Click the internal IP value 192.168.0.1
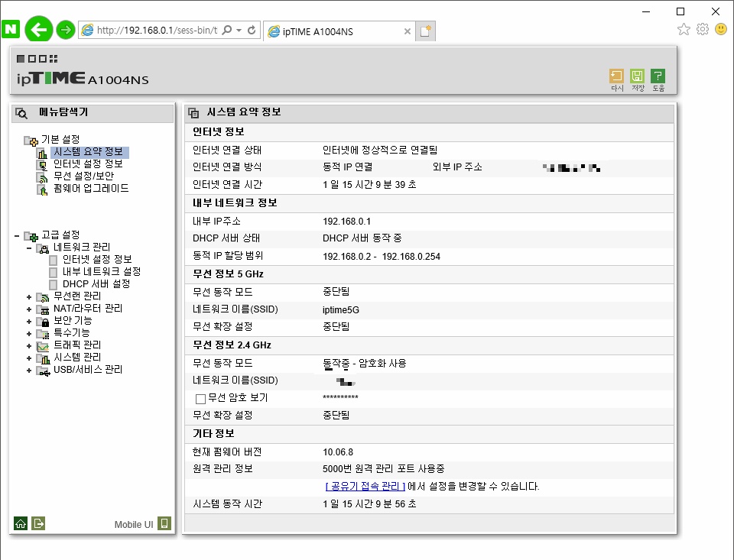Viewport: 734px width, 560px height. (x=346, y=222)
